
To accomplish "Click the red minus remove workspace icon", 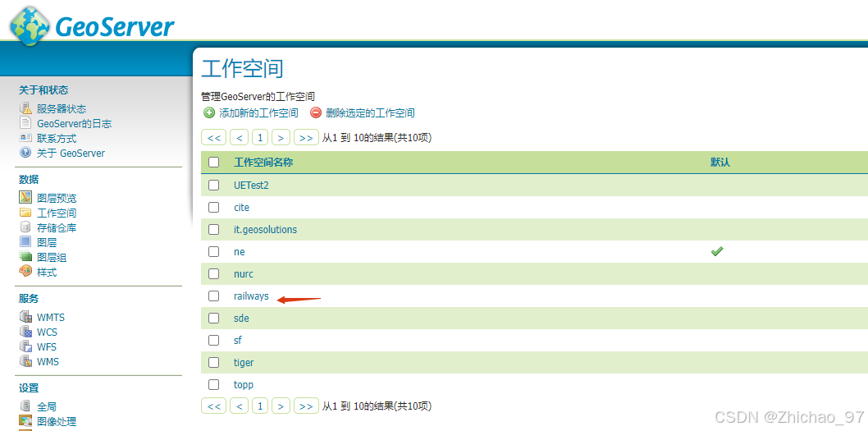I will (316, 112).
